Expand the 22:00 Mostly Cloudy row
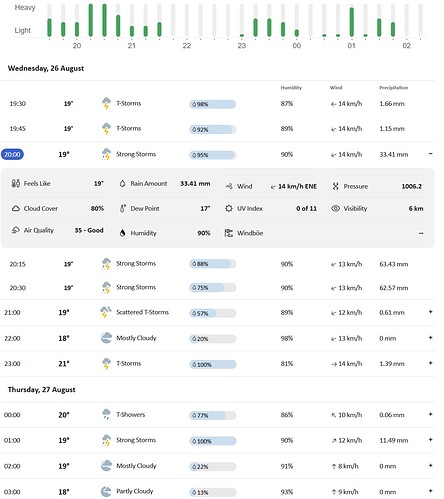 (x=430, y=338)
